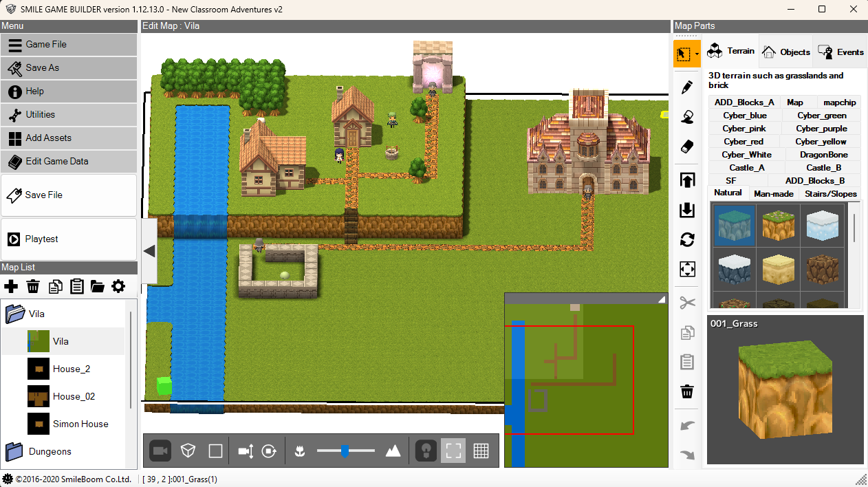Collapse the Vila folder in Map List

15,314
